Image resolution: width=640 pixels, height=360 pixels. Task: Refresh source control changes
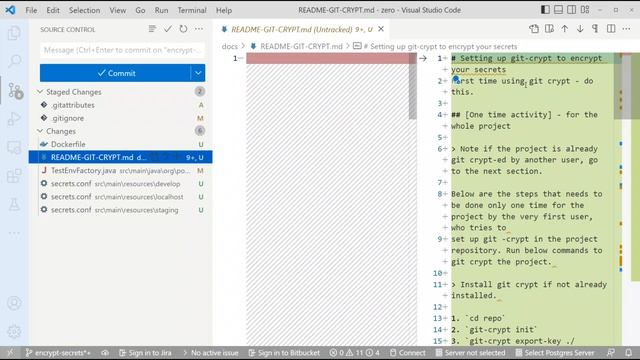pos(183,29)
